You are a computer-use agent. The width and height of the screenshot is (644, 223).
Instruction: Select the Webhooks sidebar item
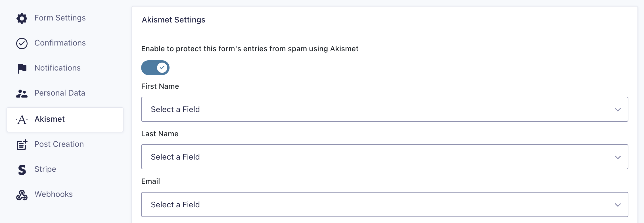(65, 195)
